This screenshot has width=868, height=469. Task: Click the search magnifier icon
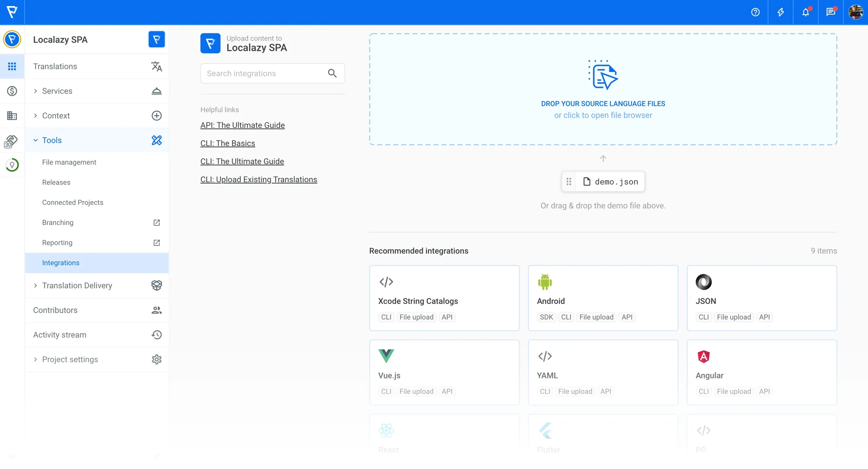pos(332,73)
